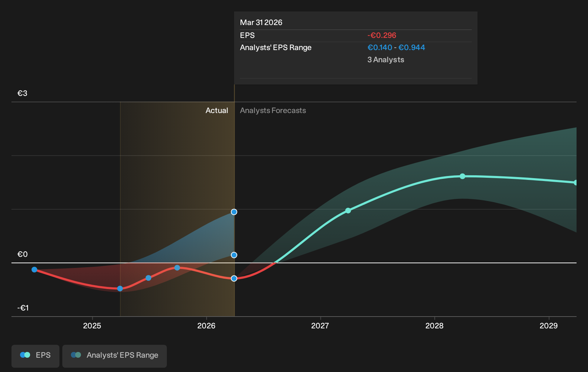This screenshot has width=588, height=372.
Task: Select the lowest EPS data point near early 2025
Action: pyautogui.click(x=120, y=289)
